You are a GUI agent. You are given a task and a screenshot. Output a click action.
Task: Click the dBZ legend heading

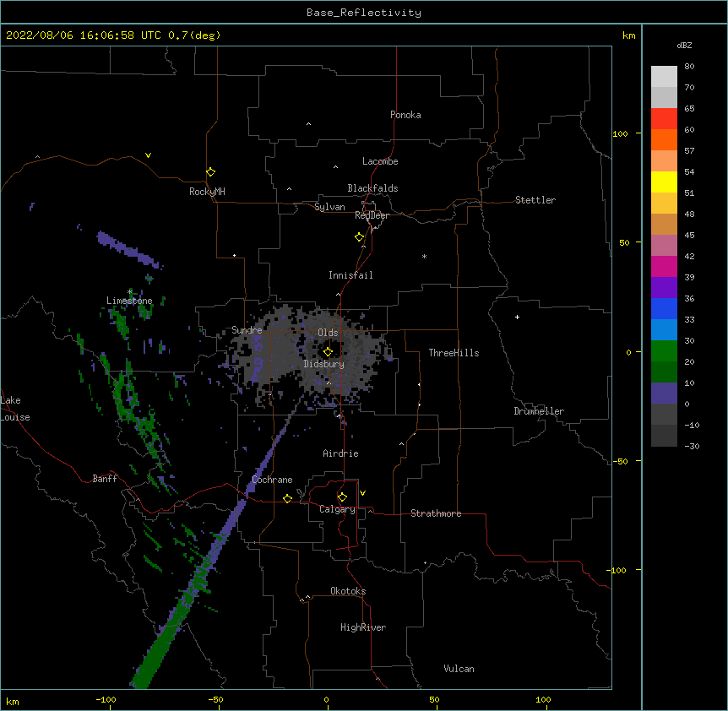click(684, 45)
